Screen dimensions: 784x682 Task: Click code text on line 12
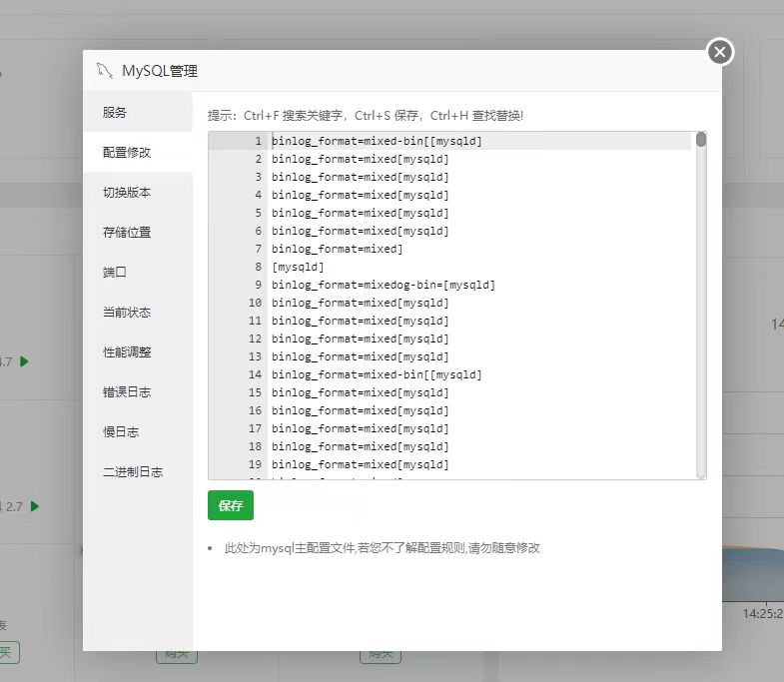coord(360,339)
